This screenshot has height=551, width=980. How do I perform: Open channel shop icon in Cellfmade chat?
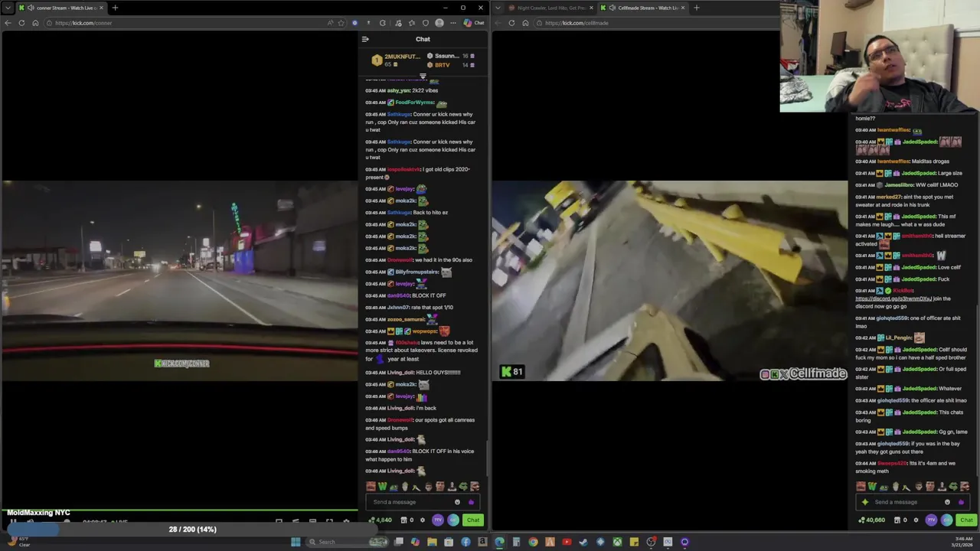897,520
